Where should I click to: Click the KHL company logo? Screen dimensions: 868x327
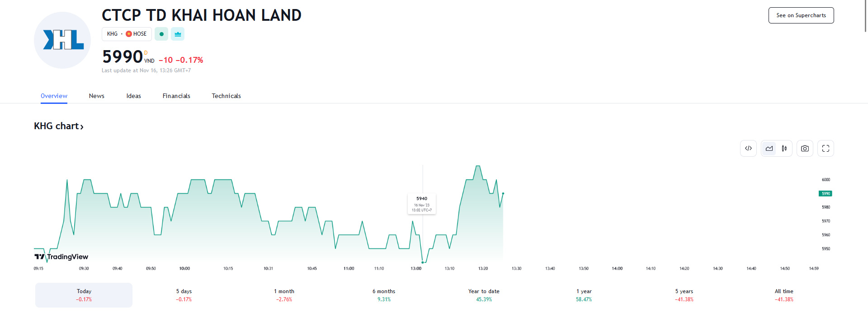[62, 40]
